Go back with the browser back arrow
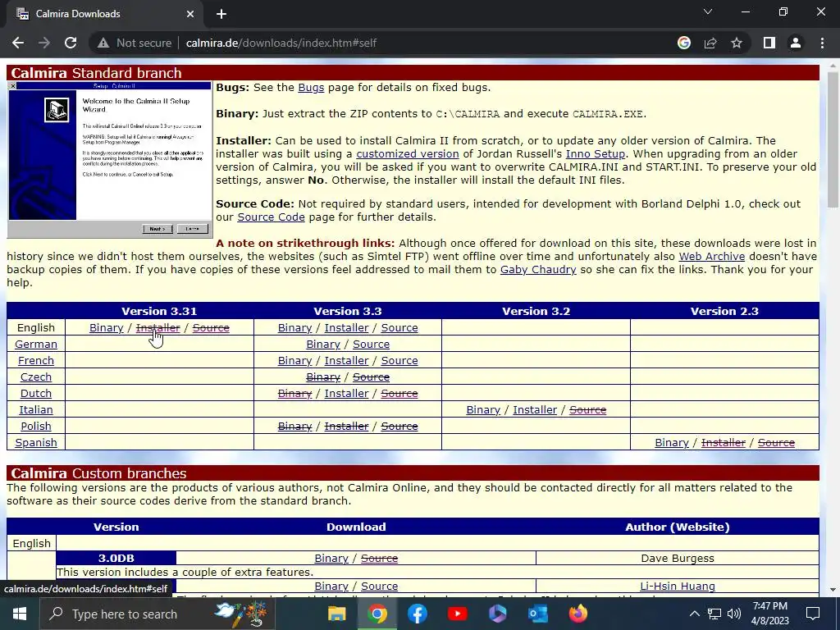Viewport: 840px width, 630px height. point(18,43)
